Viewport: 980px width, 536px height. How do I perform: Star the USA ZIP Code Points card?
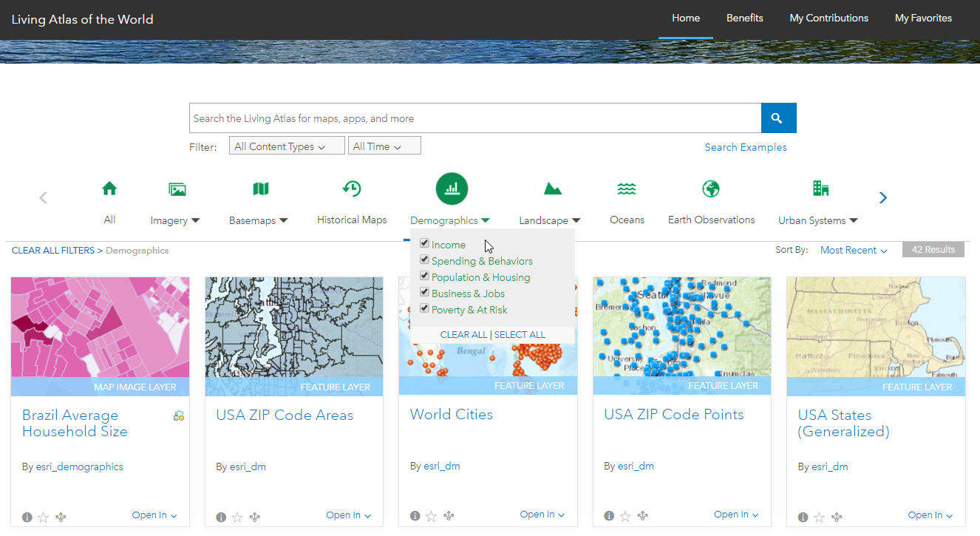[x=625, y=516]
